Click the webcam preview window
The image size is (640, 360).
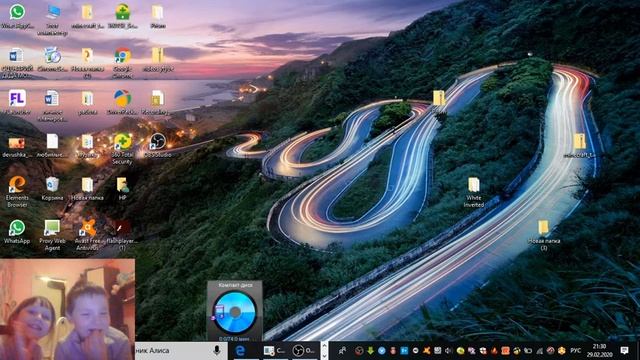67,309
